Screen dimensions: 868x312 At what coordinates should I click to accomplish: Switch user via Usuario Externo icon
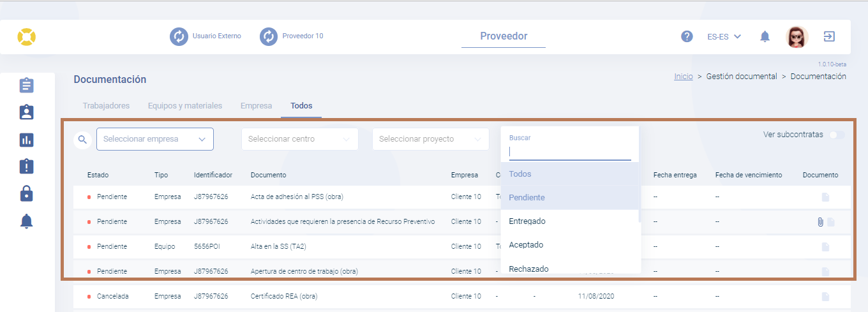tap(179, 36)
